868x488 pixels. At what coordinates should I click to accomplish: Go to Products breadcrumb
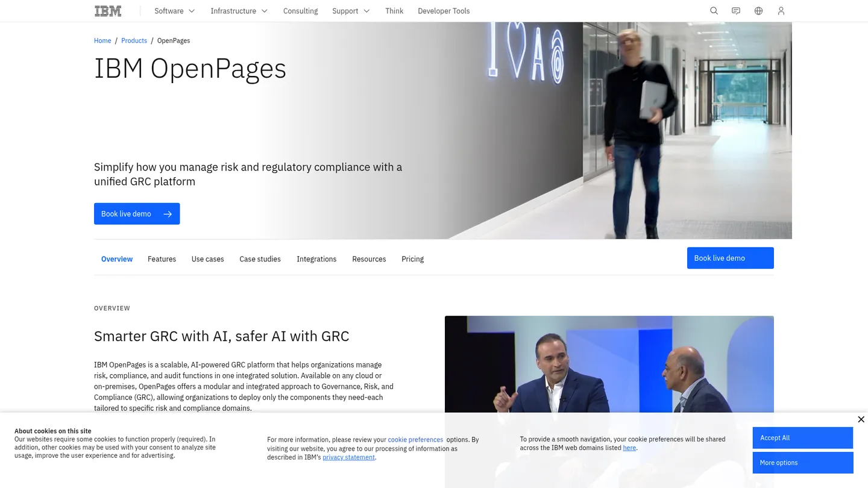[x=134, y=40]
